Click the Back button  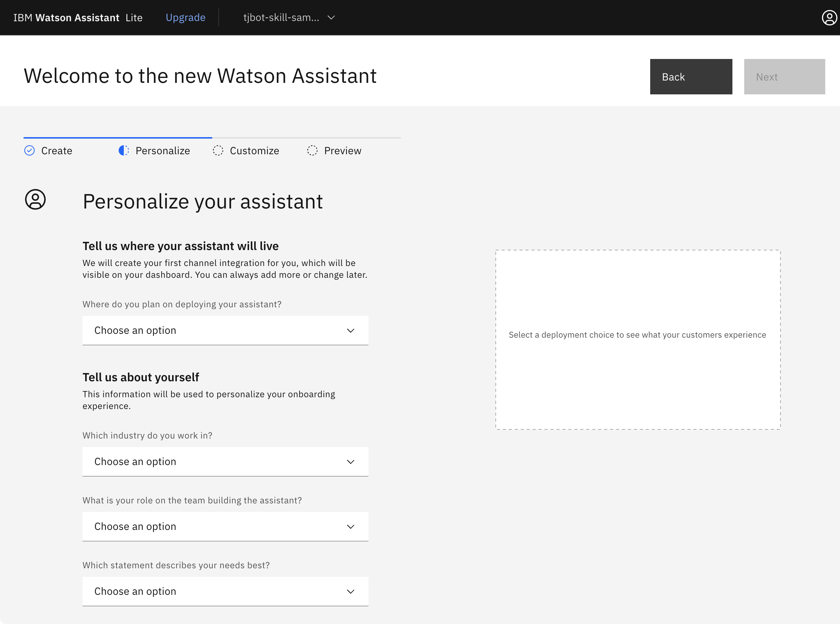pos(691,77)
